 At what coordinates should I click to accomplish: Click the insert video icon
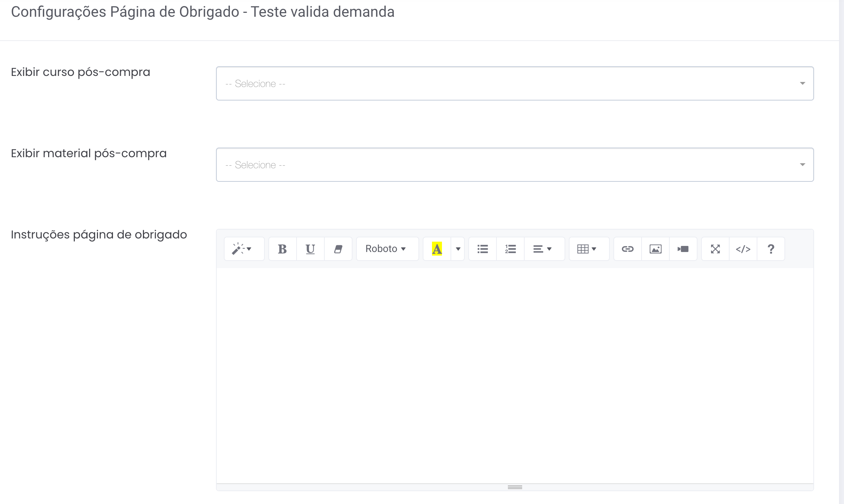tap(683, 249)
